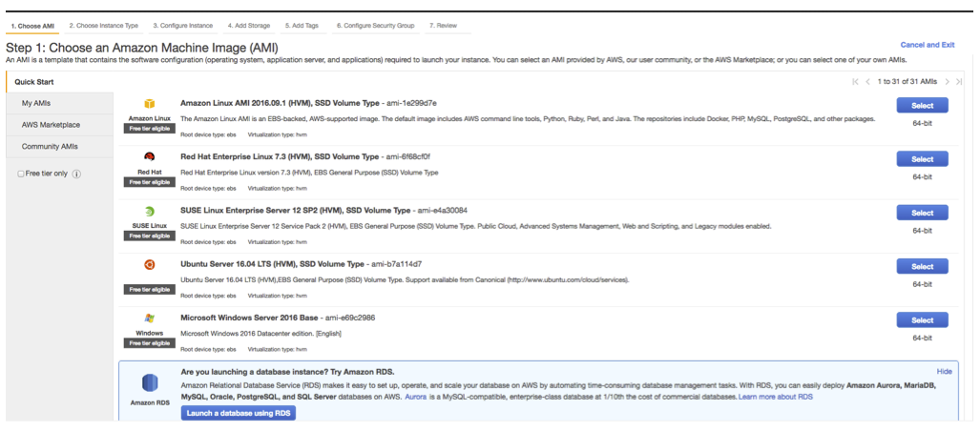980x432 pixels.
Task: Open Community AMIs in the sidebar
Action: pos(60,147)
